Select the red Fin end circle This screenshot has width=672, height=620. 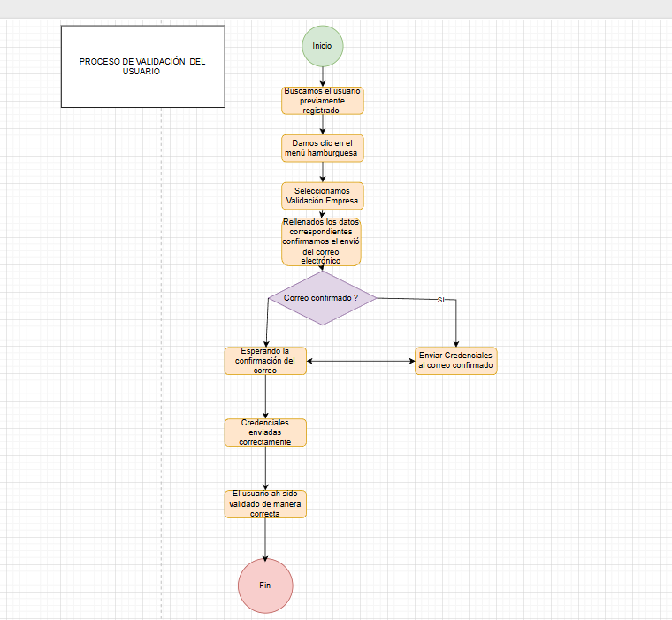(x=264, y=586)
